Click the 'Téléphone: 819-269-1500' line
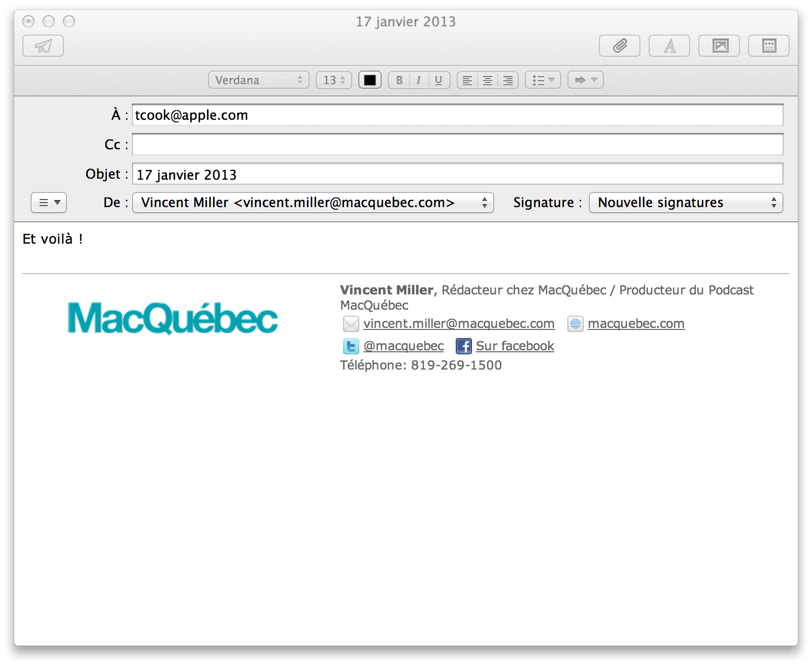The height and width of the screenshot is (666, 812). (421, 365)
